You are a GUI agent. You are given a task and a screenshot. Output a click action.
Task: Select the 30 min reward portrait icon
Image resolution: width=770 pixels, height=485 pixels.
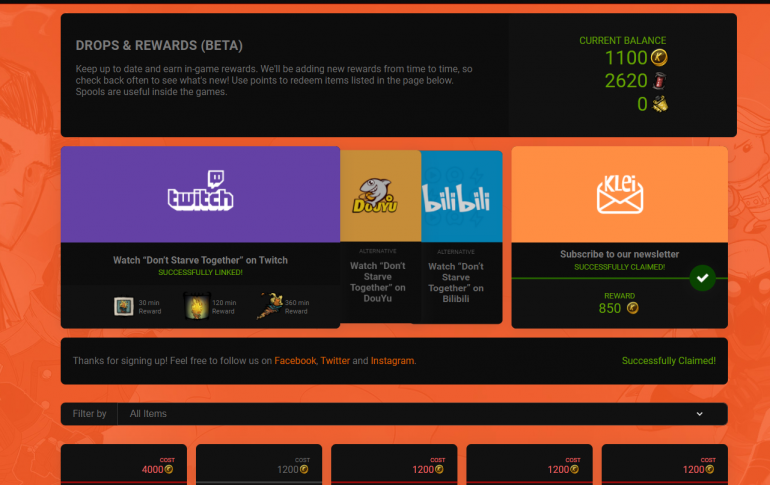coord(124,306)
